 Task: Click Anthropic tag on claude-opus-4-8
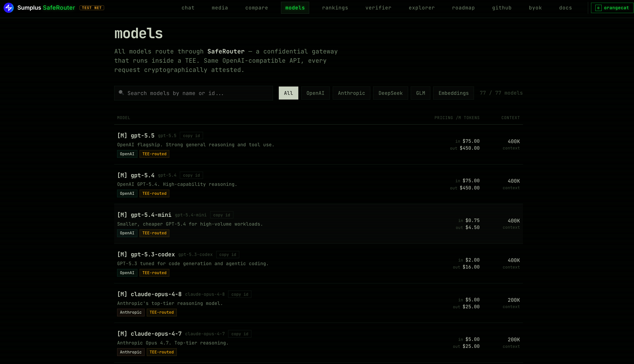(131, 312)
